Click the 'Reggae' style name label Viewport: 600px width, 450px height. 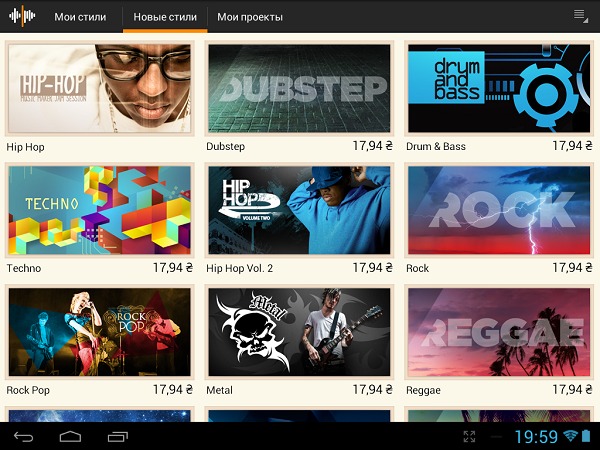click(423, 390)
